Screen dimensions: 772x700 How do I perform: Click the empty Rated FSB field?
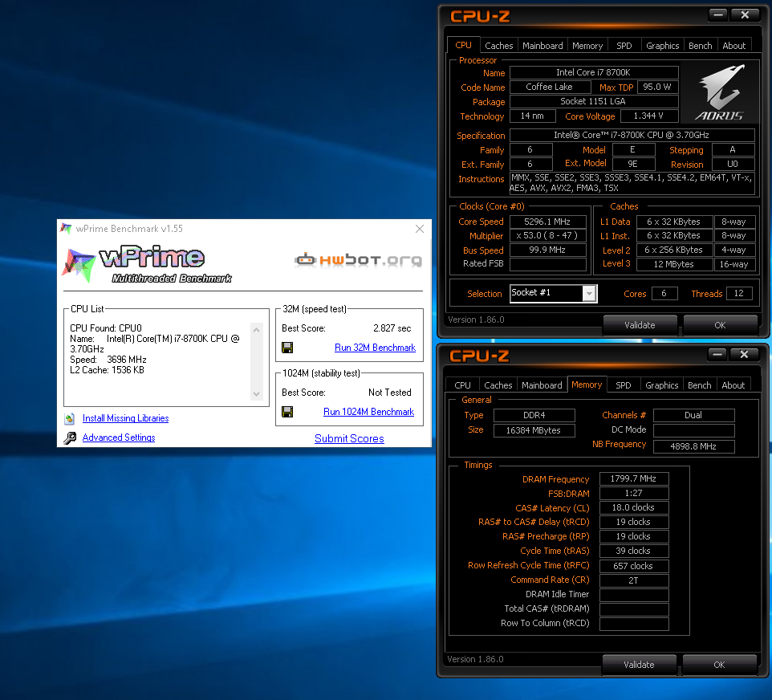point(547,265)
